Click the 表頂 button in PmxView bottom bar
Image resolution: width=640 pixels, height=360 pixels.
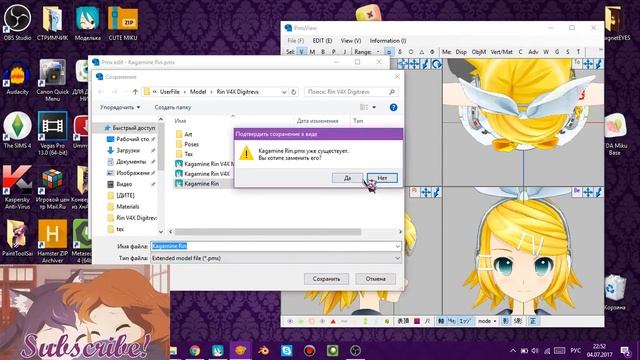tap(403, 321)
